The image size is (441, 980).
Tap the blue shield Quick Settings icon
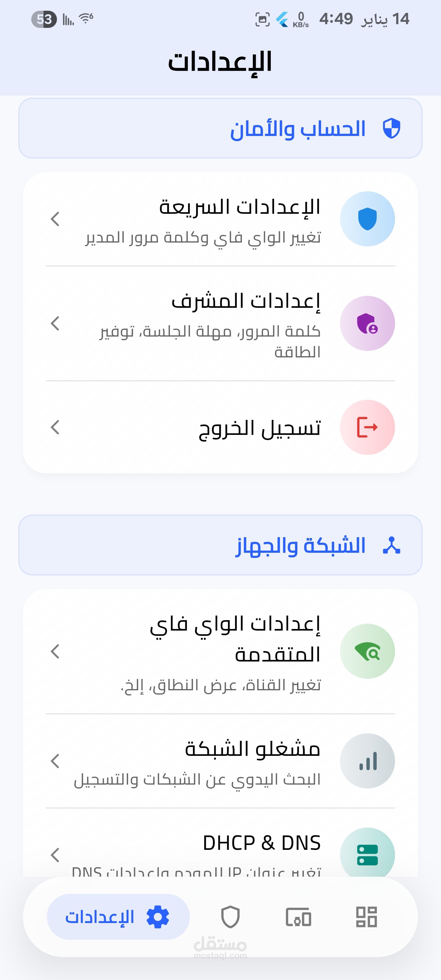point(367,219)
